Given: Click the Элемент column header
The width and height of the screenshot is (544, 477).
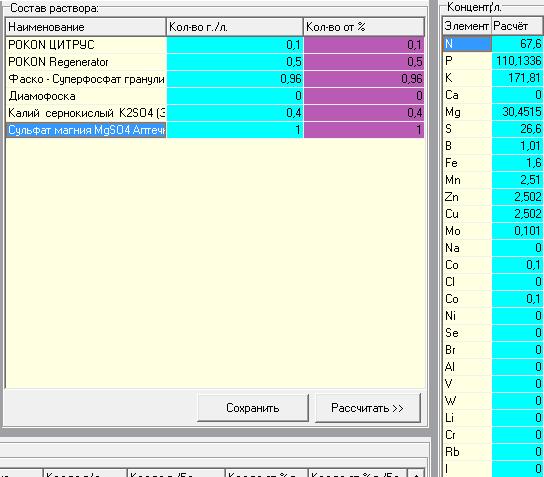Looking at the screenshot, I should click(467, 26).
